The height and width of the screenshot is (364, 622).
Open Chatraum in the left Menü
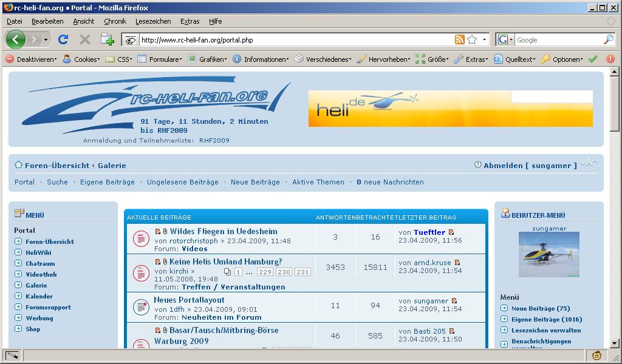41,264
